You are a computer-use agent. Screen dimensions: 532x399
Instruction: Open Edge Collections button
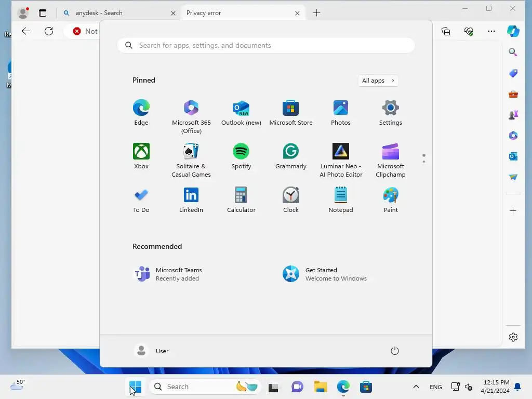coord(446,31)
